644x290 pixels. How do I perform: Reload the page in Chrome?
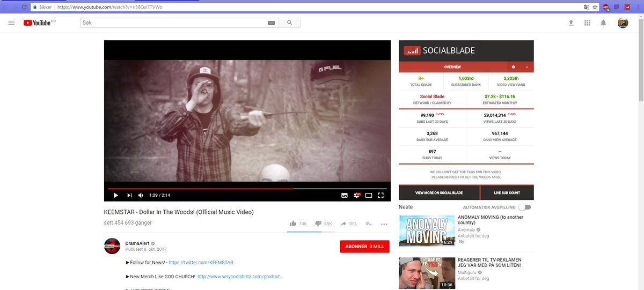click(24, 8)
